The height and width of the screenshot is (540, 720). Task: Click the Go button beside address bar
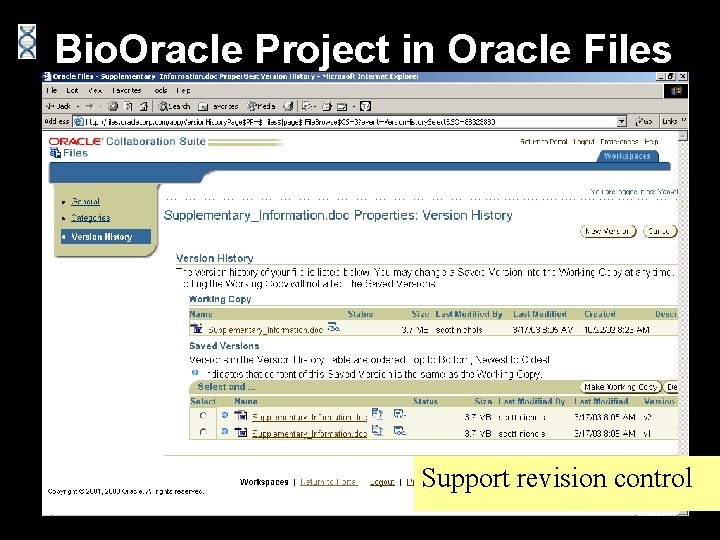(644, 121)
